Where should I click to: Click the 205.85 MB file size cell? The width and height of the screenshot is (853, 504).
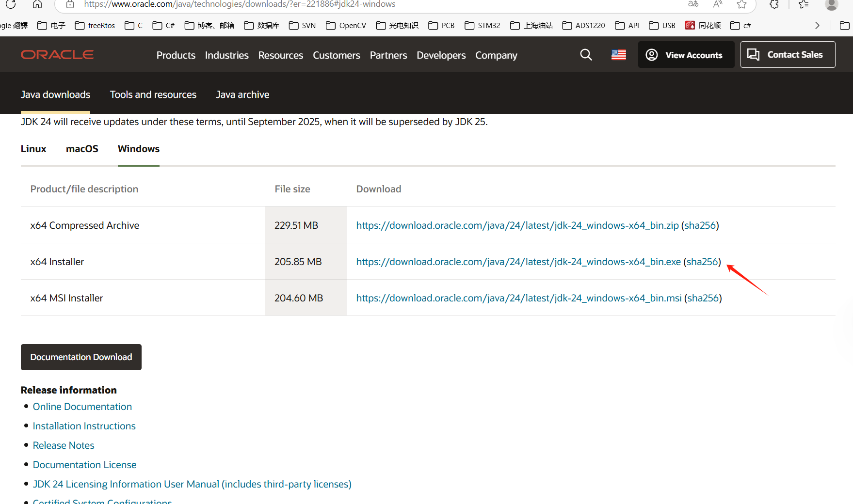306,262
